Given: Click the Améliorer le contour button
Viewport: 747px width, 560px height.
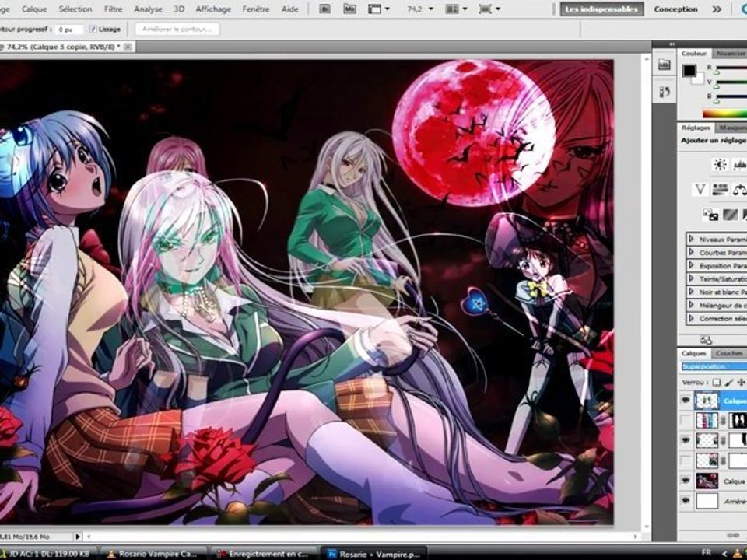Looking at the screenshot, I should coord(177,29).
